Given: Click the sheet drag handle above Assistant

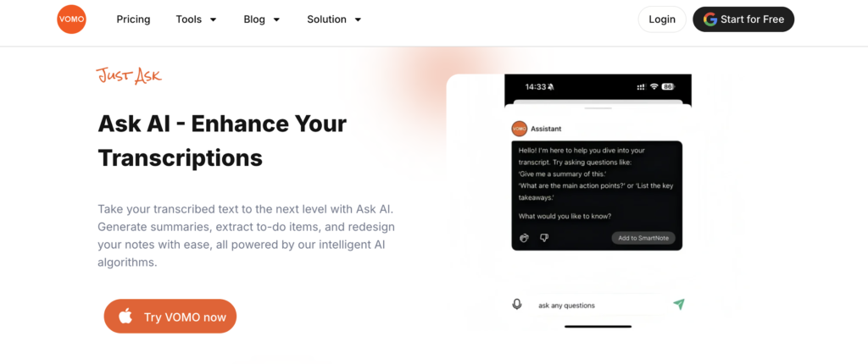Looking at the screenshot, I should [598, 108].
